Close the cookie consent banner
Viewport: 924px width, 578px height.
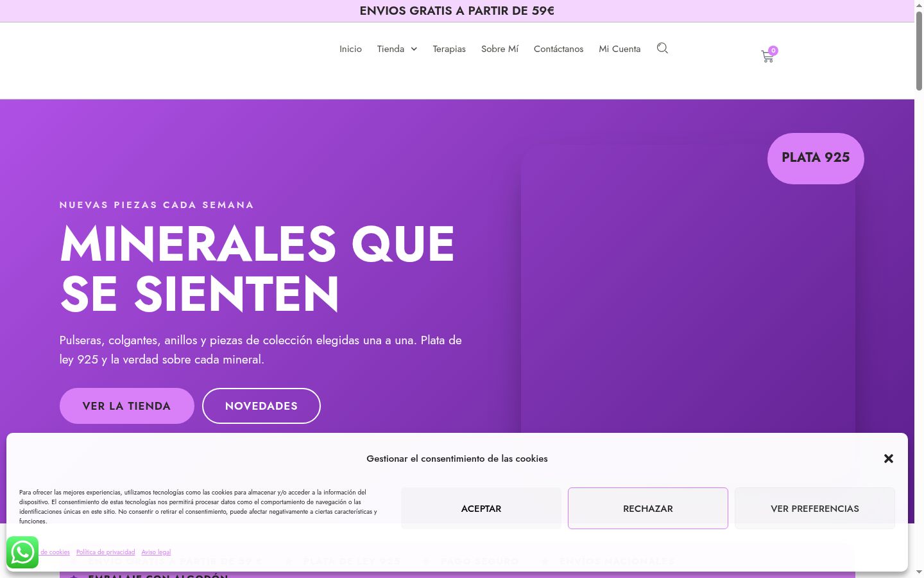click(888, 459)
